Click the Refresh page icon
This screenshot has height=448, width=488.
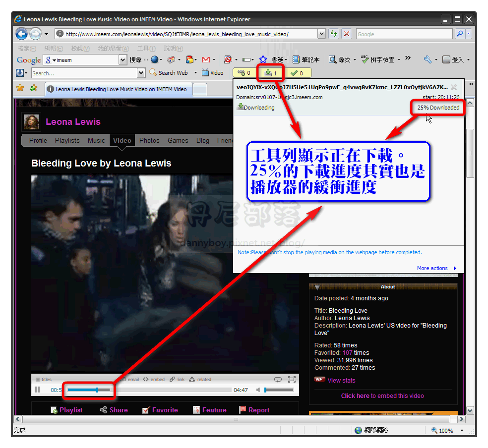(x=334, y=34)
